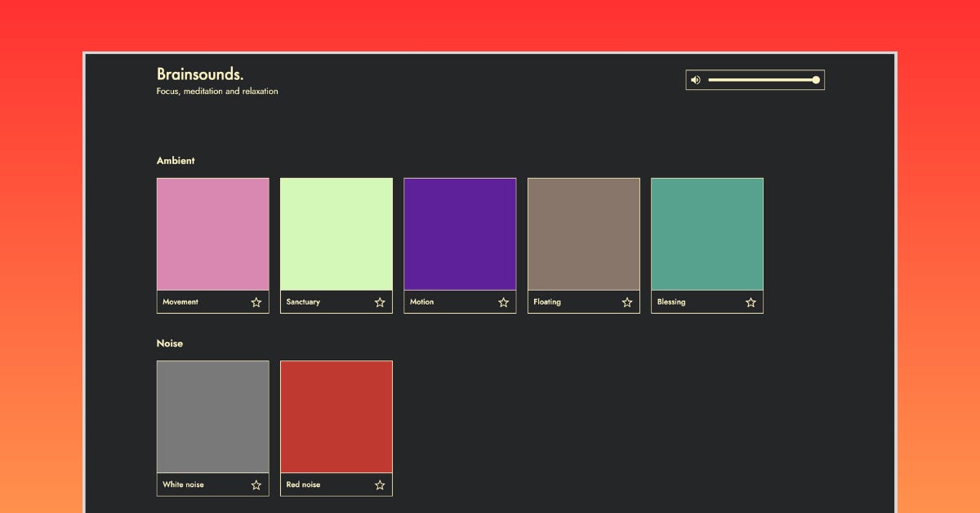
Task: Click the Blessing label text
Action: pyautogui.click(x=671, y=302)
